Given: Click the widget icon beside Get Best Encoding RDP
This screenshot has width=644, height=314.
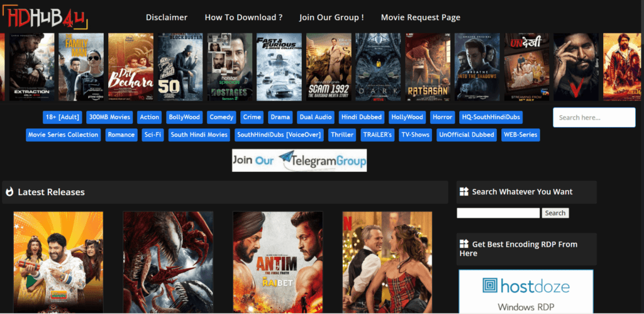Looking at the screenshot, I should coord(464,244).
